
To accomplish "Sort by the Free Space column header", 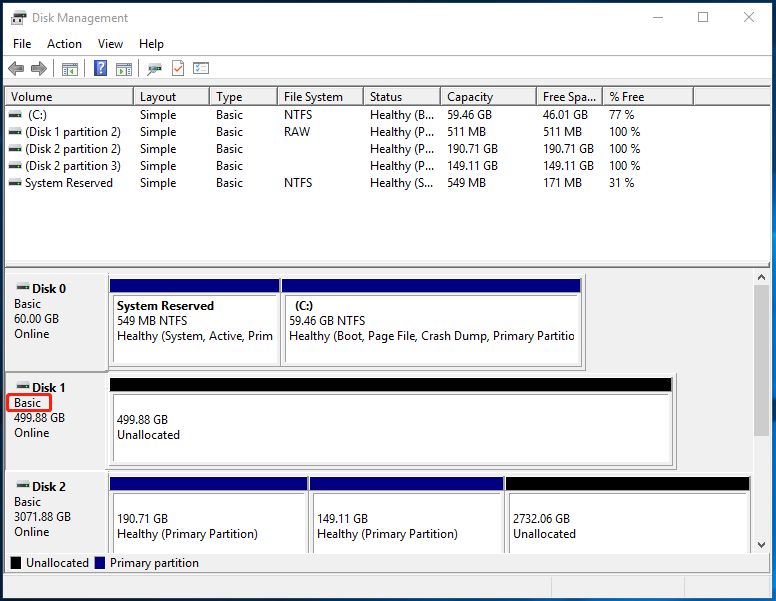I will tap(570, 97).
